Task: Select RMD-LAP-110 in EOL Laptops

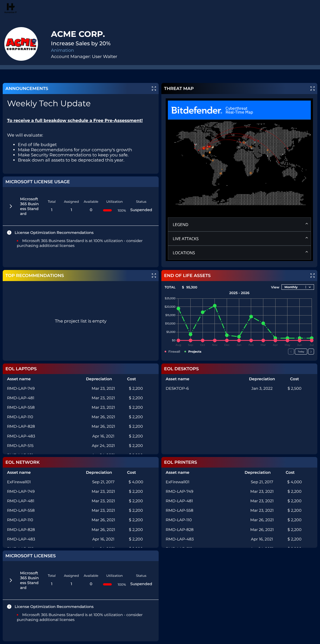Action: [20, 417]
